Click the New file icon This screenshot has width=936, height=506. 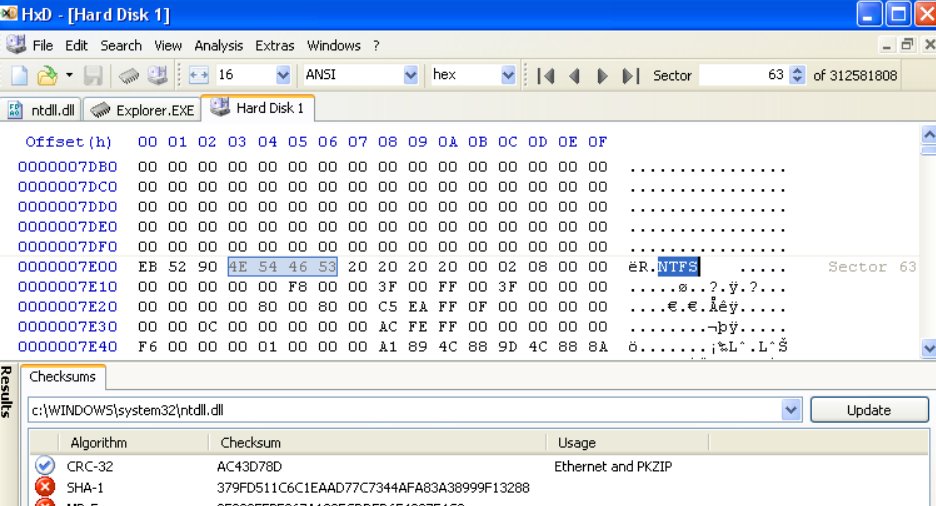click(19, 76)
